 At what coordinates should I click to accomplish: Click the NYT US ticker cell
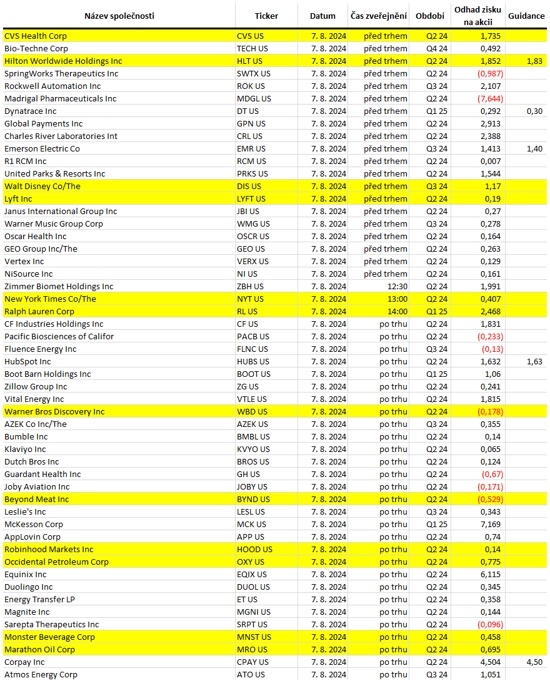tap(266, 299)
